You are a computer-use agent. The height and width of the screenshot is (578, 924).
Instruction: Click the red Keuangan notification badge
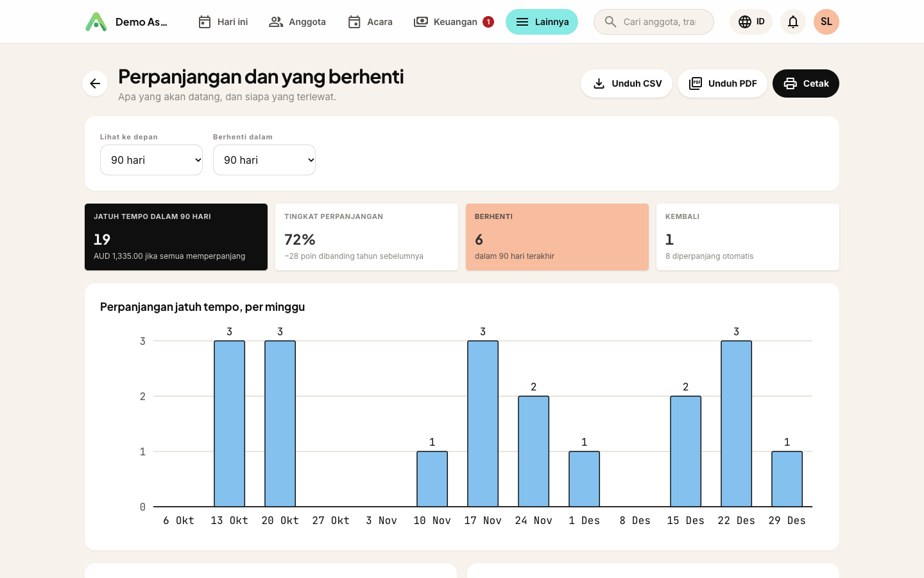click(488, 22)
